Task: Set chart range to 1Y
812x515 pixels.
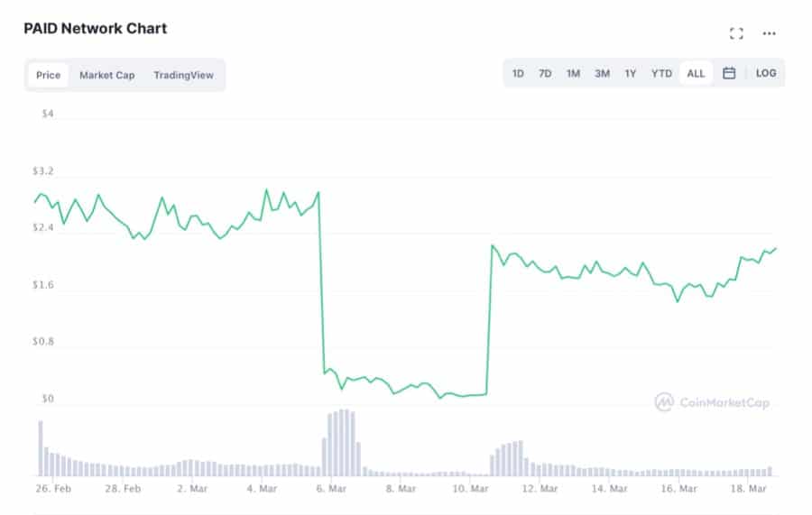Action: click(631, 74)
